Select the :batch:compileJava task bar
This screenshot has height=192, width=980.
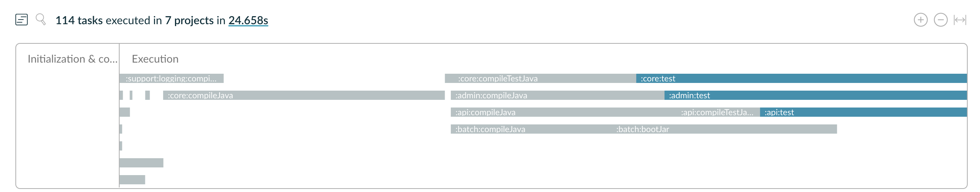532,129
